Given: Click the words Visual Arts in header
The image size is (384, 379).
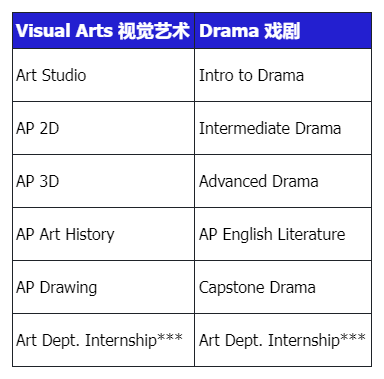Looking at the screenshot, I should tap(64, 31).
